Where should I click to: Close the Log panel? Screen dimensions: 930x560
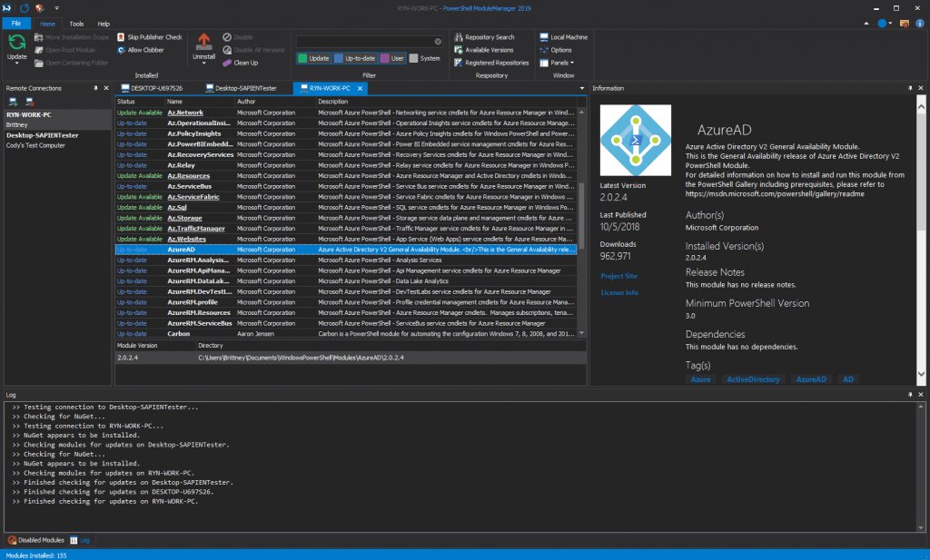coord(921,395)
